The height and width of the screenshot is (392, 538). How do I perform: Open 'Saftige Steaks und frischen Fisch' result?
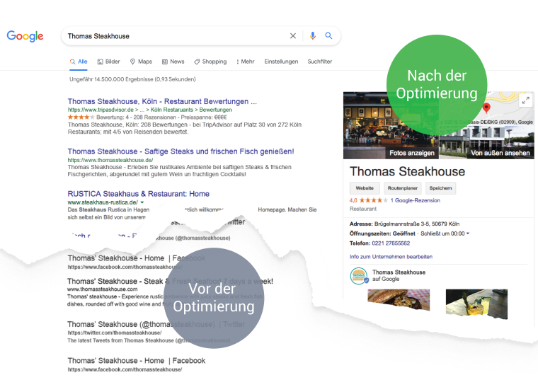coord(181,151)
